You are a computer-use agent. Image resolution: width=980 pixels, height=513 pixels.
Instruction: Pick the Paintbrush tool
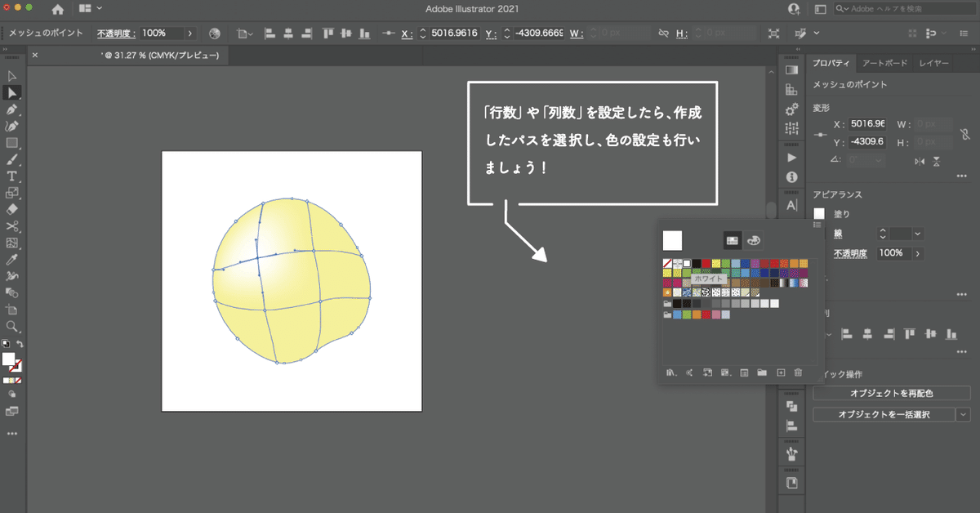(11, 157)
